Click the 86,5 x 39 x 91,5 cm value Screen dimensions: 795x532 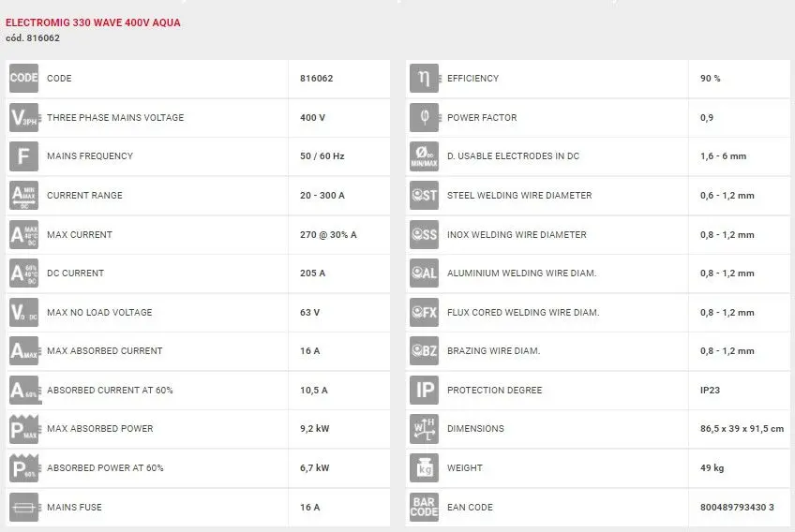[742, 429]
